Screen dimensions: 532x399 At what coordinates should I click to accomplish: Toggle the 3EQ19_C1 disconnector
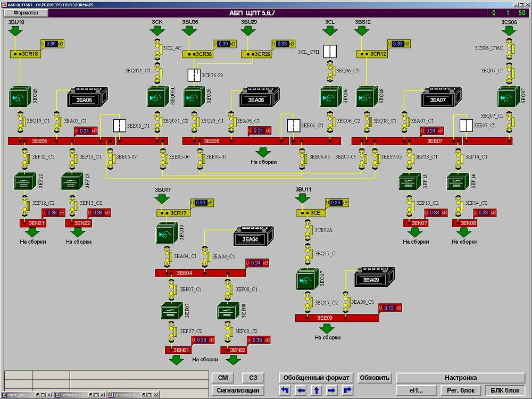(21, 121)
